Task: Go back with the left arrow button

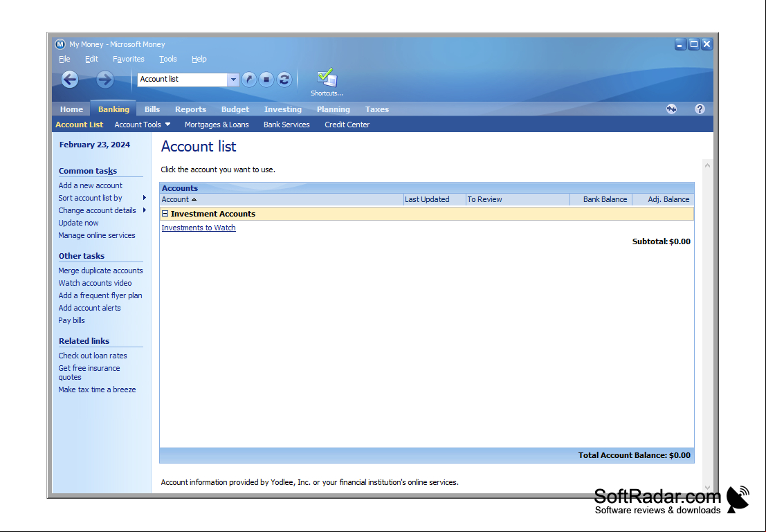Action: point(70,79)
